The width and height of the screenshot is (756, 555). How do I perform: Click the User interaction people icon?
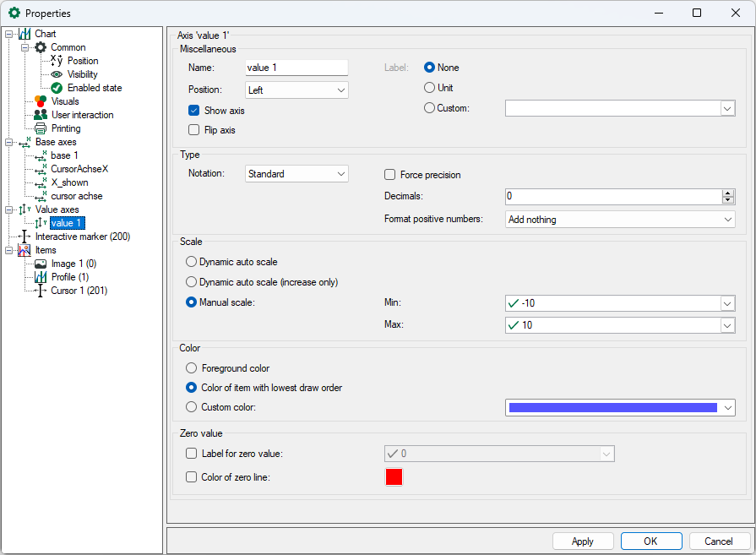(41, 115)
